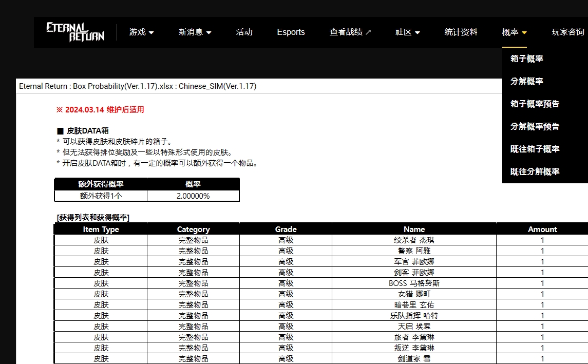Open the 查看战绩 external link

coord(350,32)
